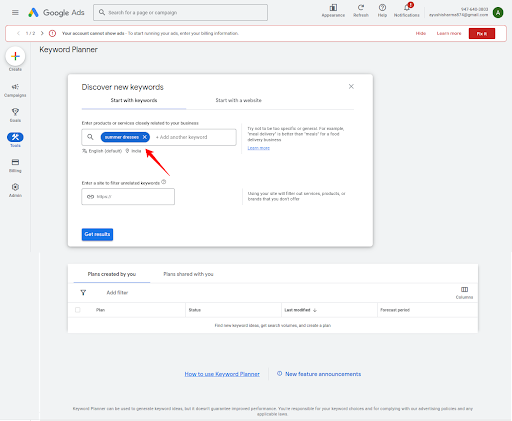Focus the top search for page or campaign field
The height and width of the screenshot is (421, 512).
180,13
